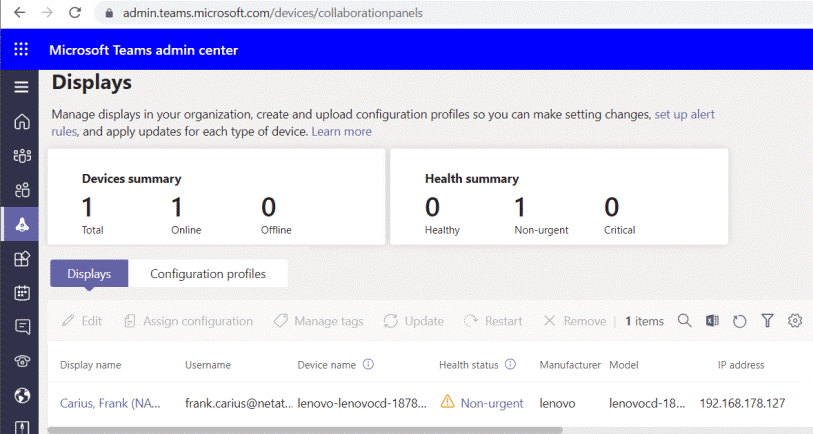Switch to the Displays tab
Screen dimensions: 813x434
(89, 273)
